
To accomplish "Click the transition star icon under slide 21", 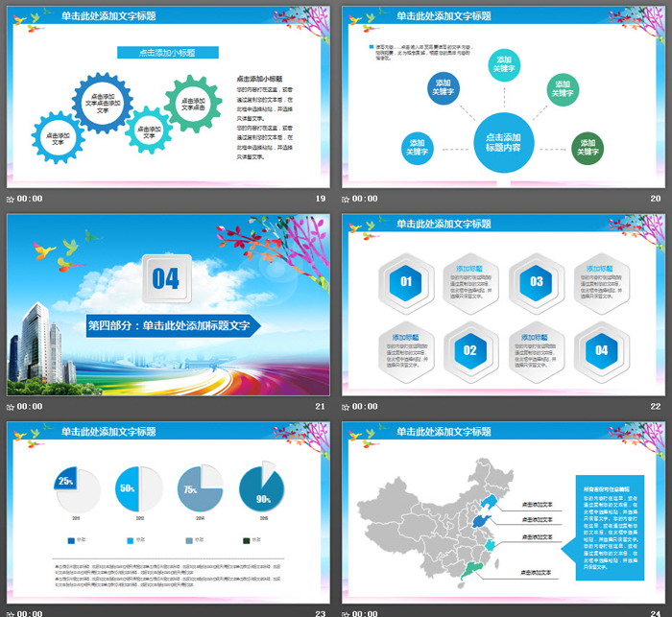I will (11, 406).
